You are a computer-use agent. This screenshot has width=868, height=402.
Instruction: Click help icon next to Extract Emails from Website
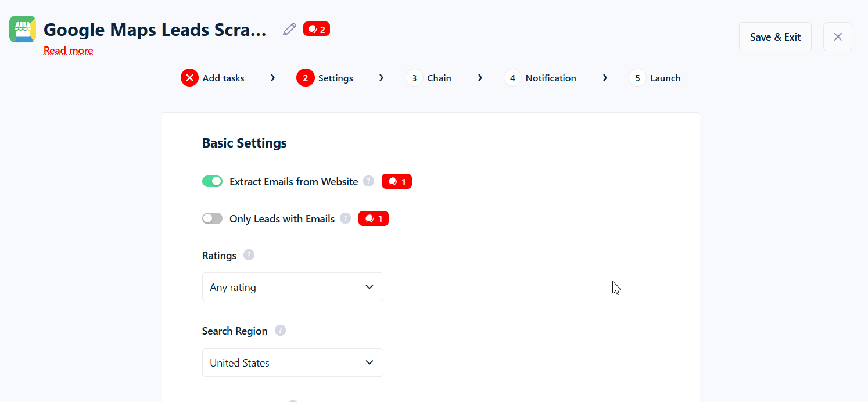[x=368, y=181]
